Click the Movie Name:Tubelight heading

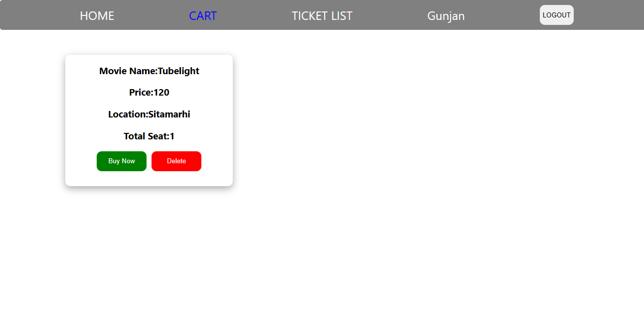point(149,71)
